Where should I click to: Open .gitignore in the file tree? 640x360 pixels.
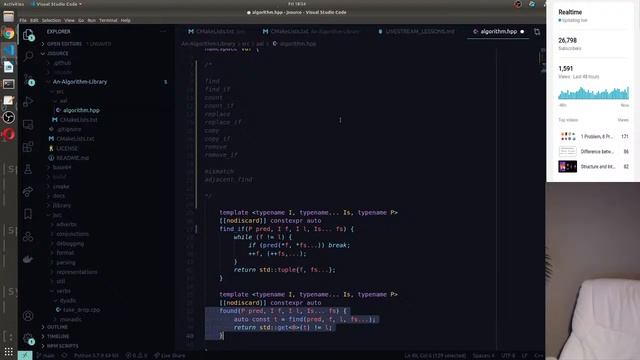click(x=69, y=129)
